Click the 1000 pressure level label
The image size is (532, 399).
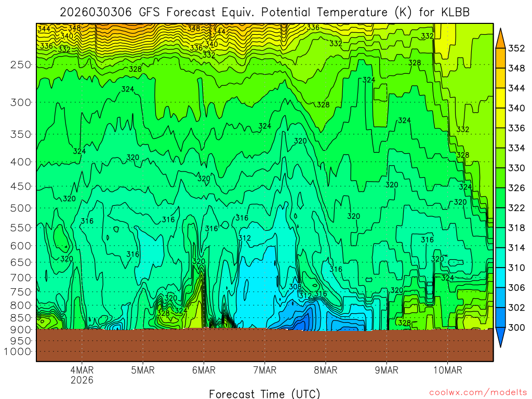point(18,352)
